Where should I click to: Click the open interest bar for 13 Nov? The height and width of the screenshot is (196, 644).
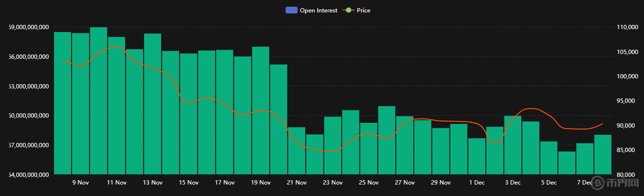(153, 104)
